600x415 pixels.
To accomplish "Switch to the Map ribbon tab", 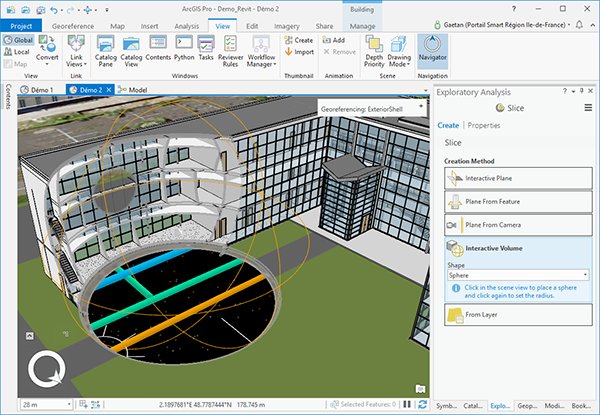I will coord(117,26).
